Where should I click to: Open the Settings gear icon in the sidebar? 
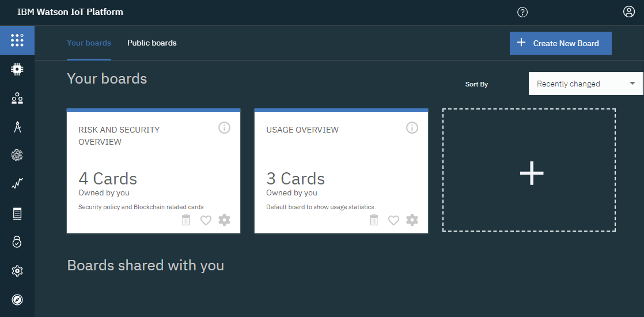tap(17, 271)
